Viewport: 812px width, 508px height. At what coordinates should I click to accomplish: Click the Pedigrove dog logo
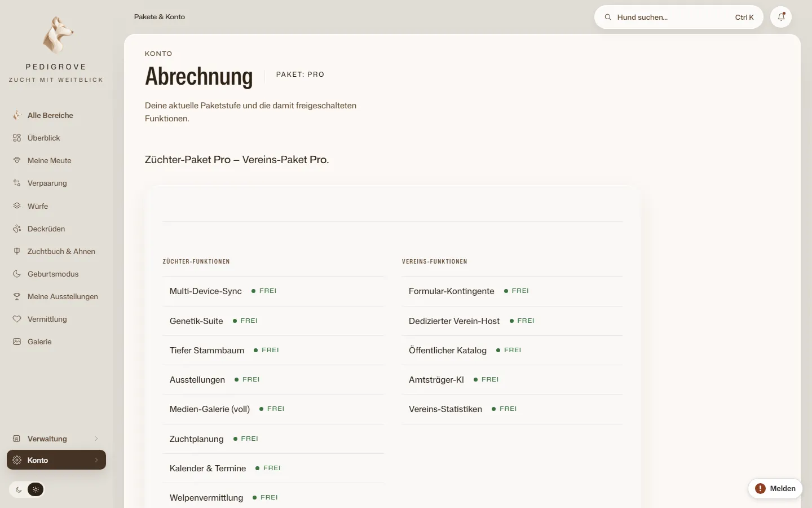(57, 34)
